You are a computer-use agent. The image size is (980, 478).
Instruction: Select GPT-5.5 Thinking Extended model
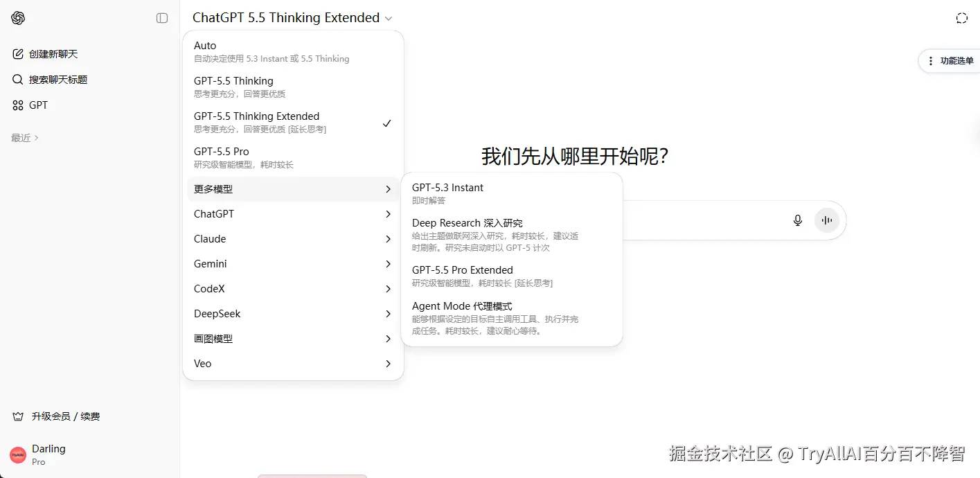click(293, 123)
